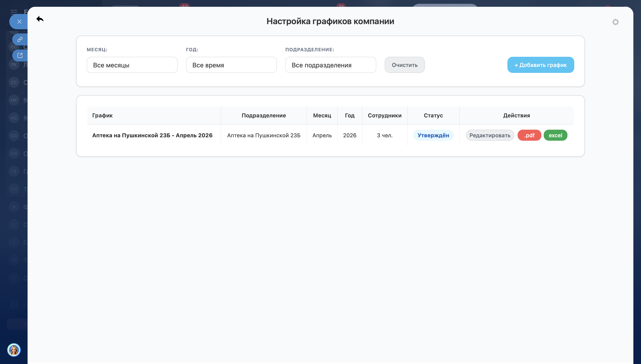The height and width of the screenshot is (364, 641).
Task: Open the Год dropdown
Action: tap(231, 65)
